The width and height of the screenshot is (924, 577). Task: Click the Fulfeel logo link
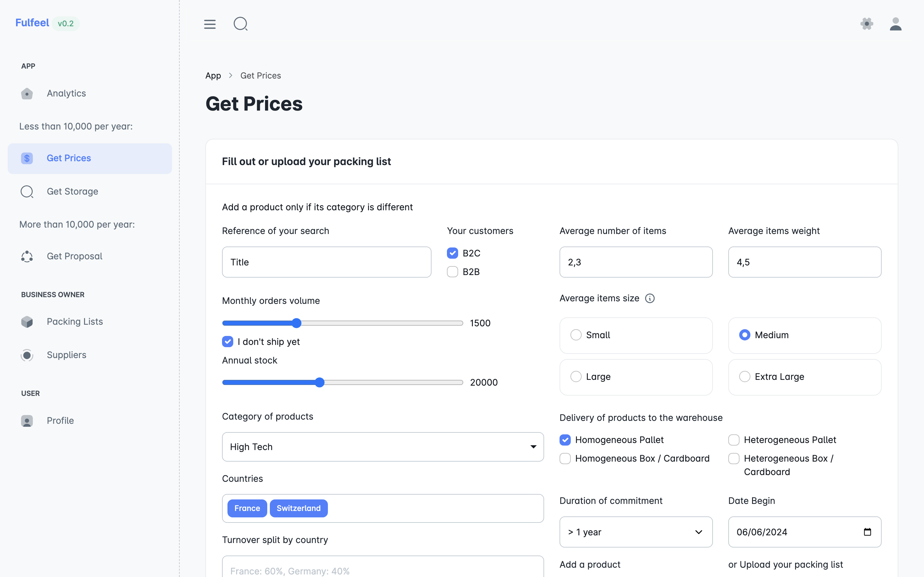[x=32, y=23]
